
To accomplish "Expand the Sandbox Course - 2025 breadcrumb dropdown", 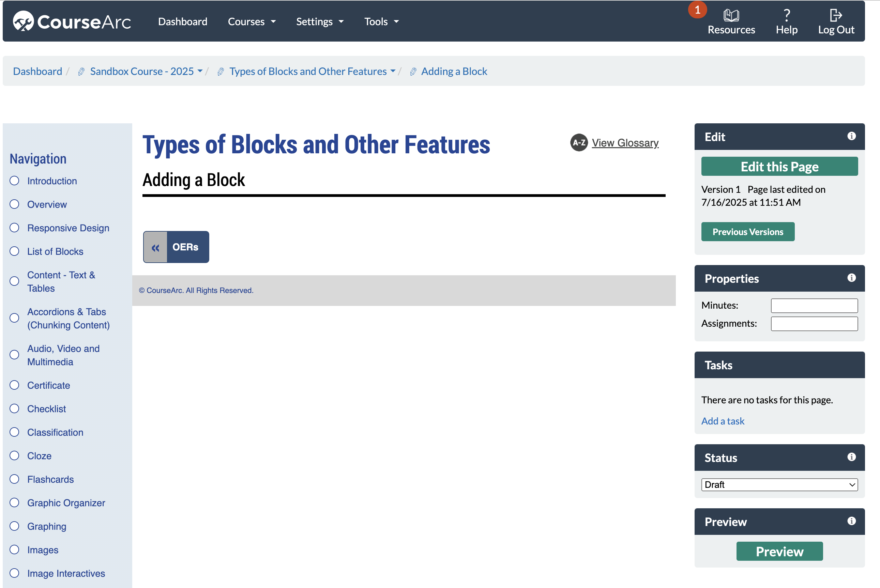I will (200, 71).
